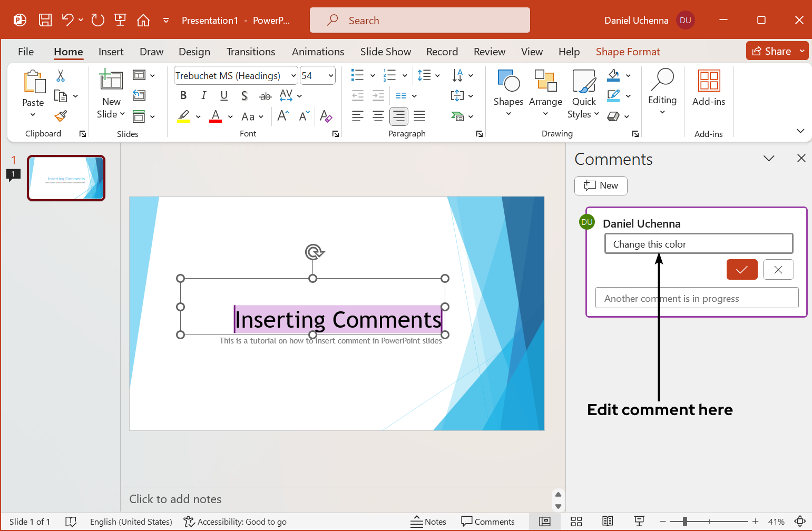Apply the red font color swatch

215,116
